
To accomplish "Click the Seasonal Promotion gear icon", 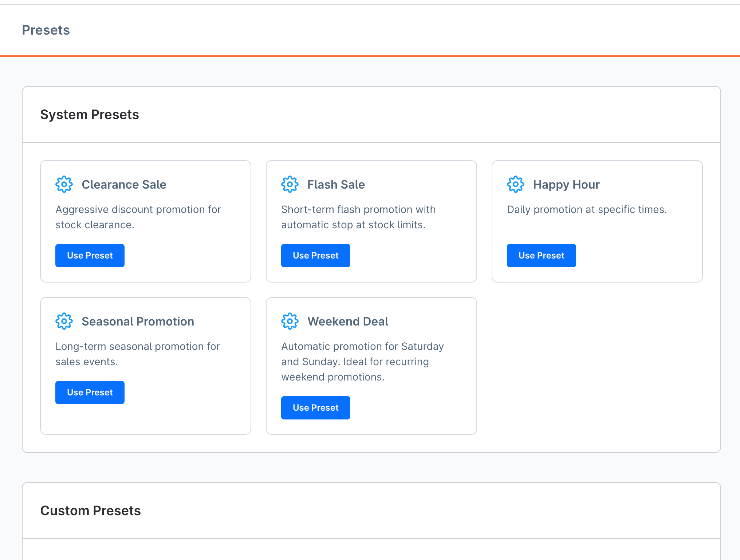I will pos(64,321).
